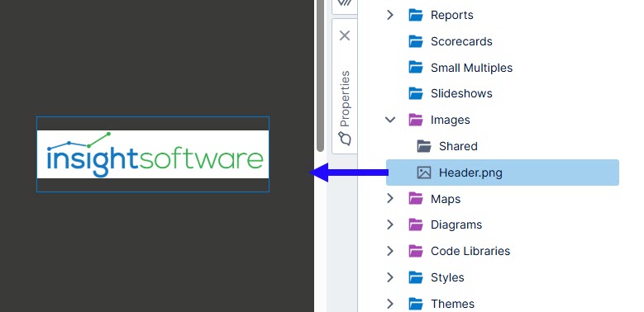Select the Images tree label
The height and width of the screenshot is (312, 644).
click(x=451, y=120)
